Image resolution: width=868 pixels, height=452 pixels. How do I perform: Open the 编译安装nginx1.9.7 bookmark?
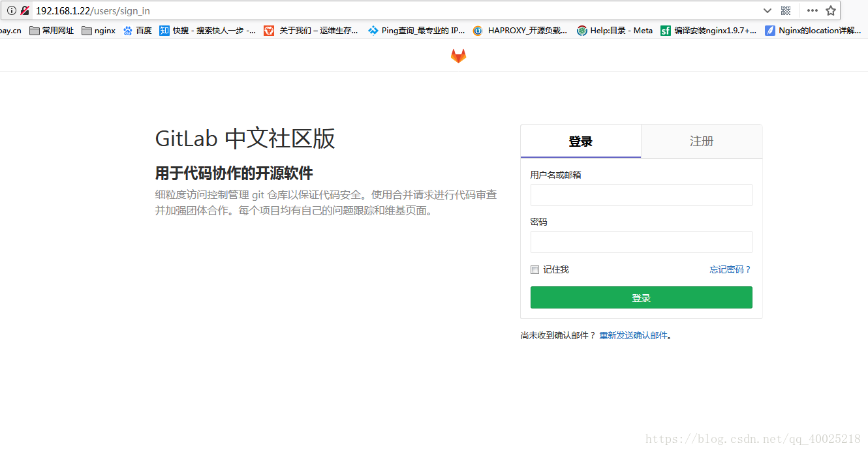click(708, 31)
